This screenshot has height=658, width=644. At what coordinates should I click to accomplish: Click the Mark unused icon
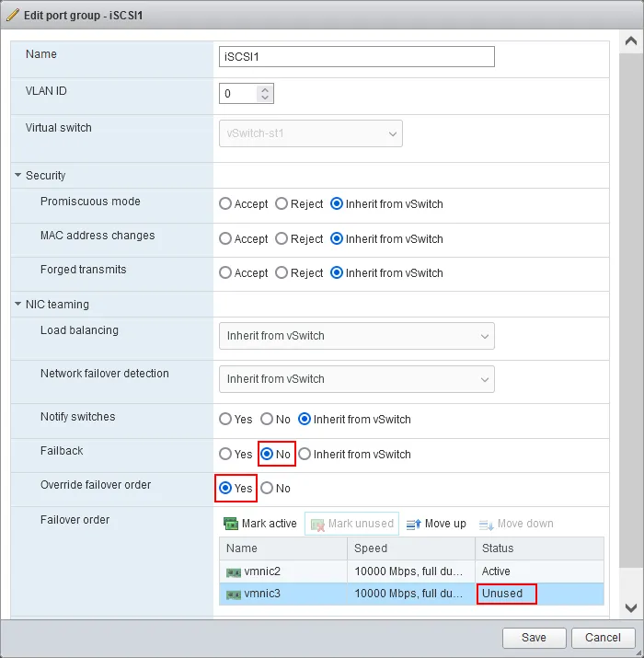[x=317, y=524]
